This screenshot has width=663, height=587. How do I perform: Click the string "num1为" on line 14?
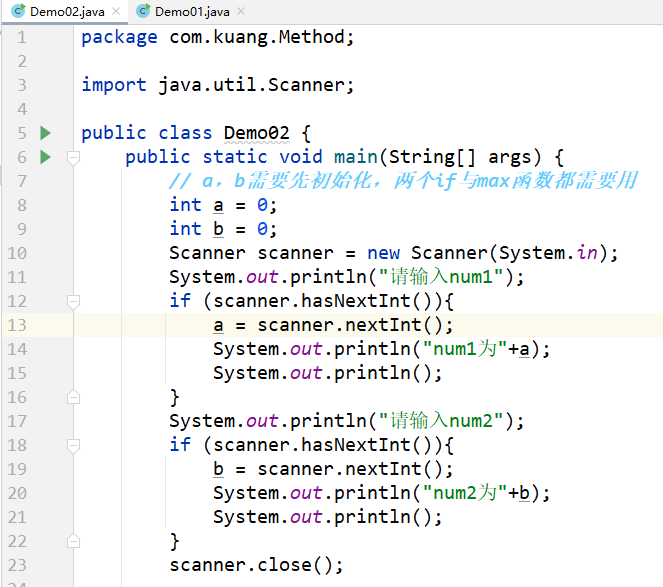[465, 349]
